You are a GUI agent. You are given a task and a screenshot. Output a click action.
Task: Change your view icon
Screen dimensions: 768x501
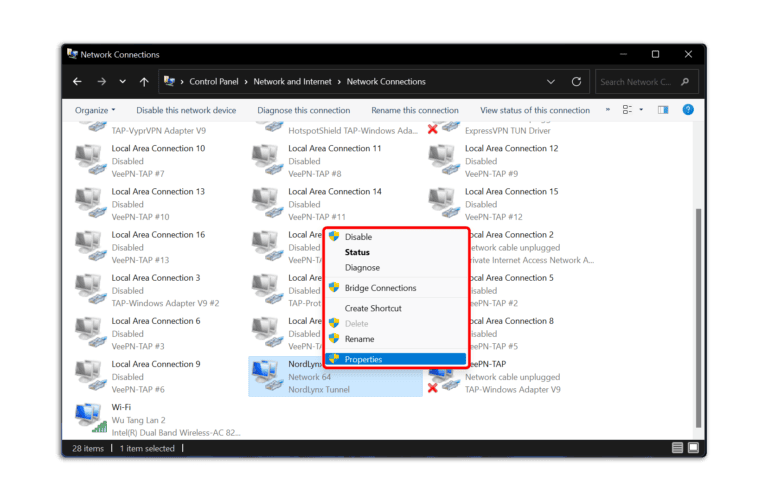627,110
